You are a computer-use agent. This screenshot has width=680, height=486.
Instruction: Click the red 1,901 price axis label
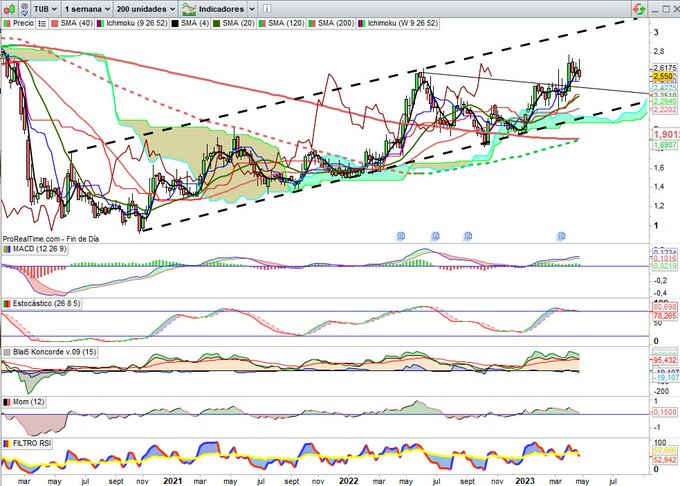(666, 134)
